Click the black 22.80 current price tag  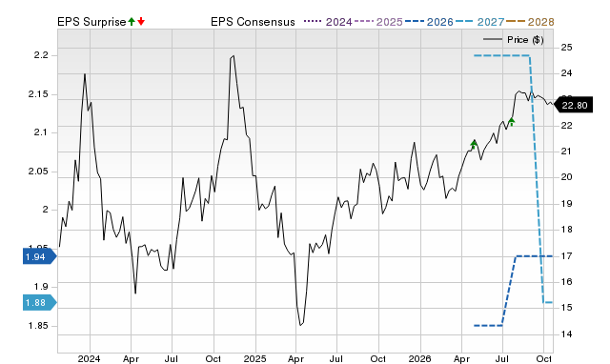click(x=574, y=105)
